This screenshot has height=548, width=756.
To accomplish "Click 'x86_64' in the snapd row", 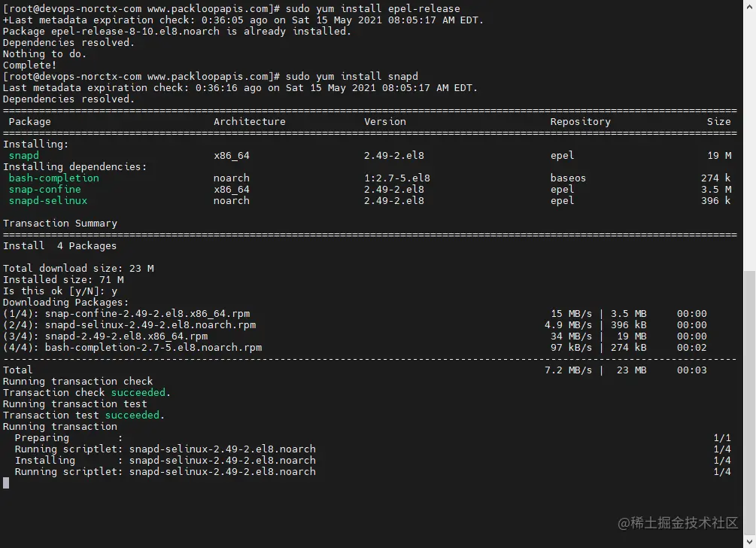I will tap(232, 155).
